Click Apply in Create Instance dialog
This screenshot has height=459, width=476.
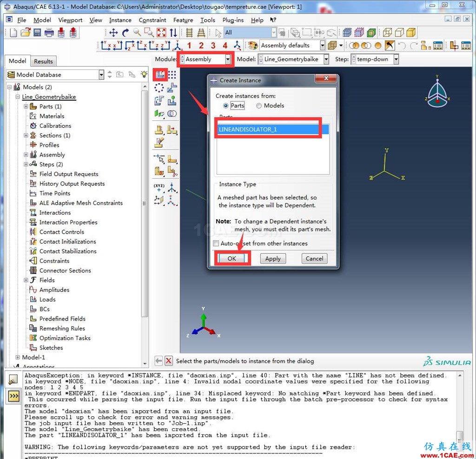click(x=273, y=258)
